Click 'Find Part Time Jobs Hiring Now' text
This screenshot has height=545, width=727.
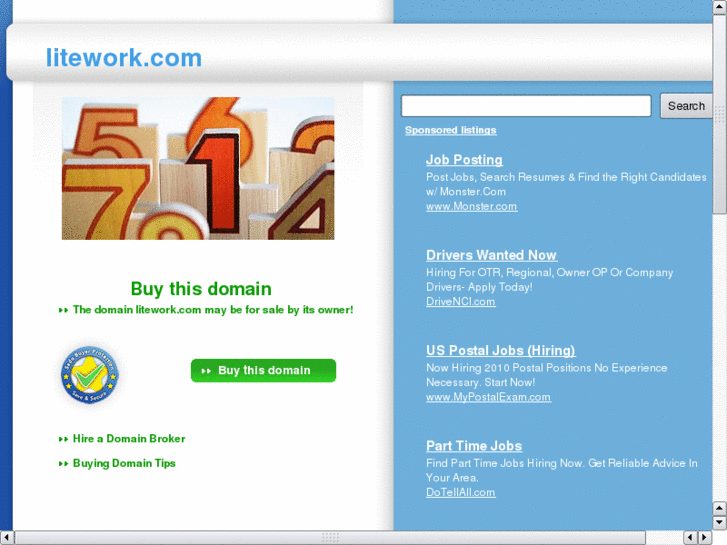[x=561, y=470]
